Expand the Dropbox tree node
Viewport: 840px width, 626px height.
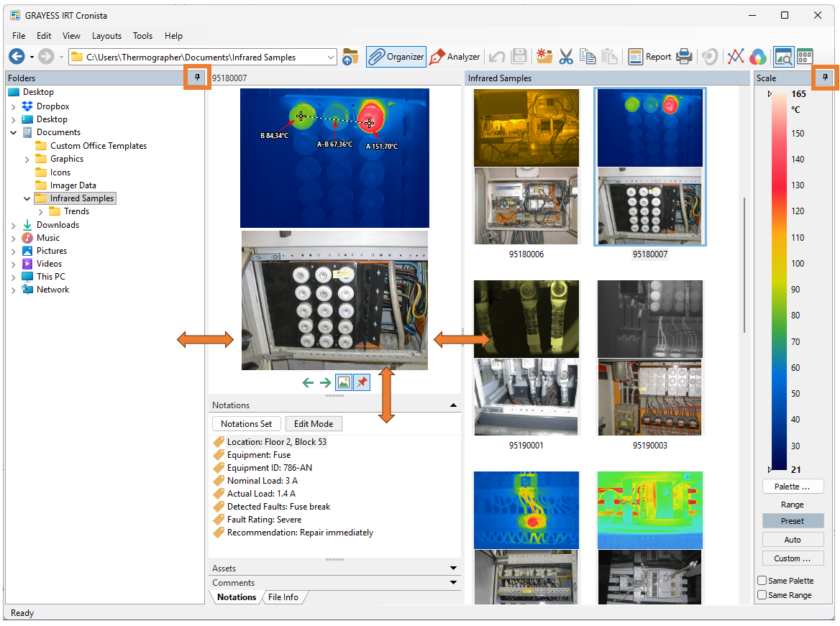pos(14,106)
